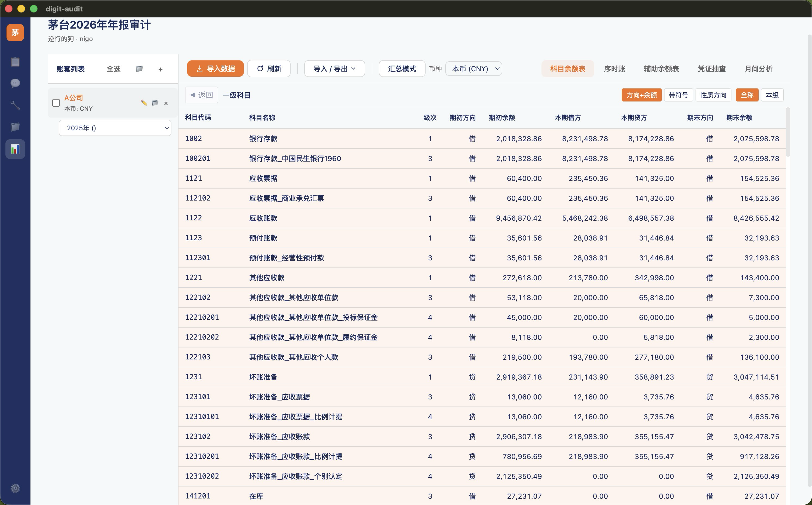Image resolution: width=812 pixels, height=505 pixels.
Task: Switch to 月间分析 tab
Action: (x=759, y=69)
